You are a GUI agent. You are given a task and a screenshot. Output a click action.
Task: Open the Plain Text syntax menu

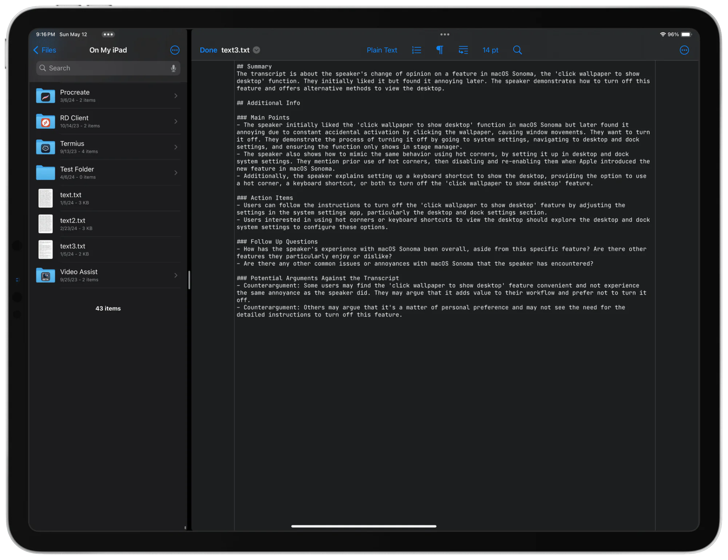point(382,50)
